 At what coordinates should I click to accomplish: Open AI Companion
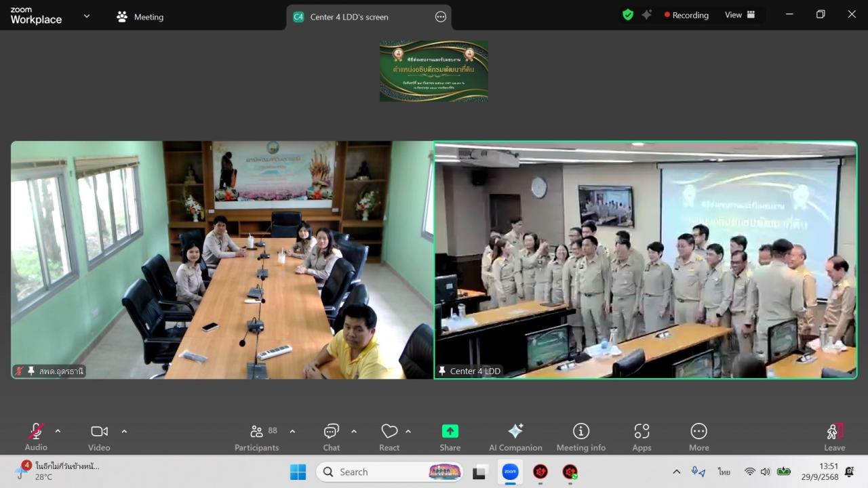[515, 436]
